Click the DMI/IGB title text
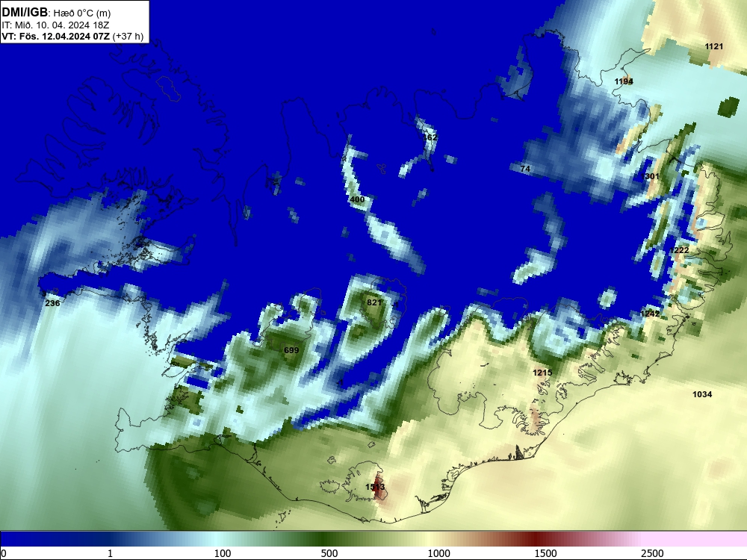 (25, 11)
